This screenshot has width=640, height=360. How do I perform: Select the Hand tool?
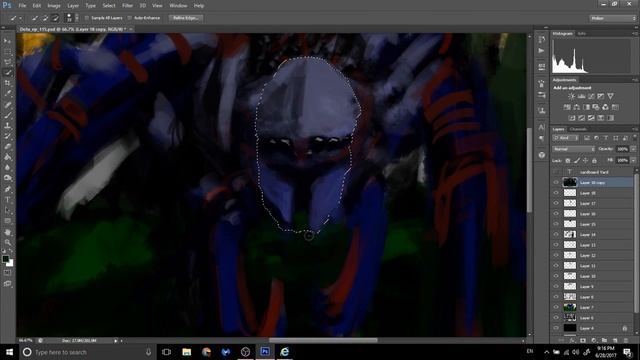tap(7, 232)
